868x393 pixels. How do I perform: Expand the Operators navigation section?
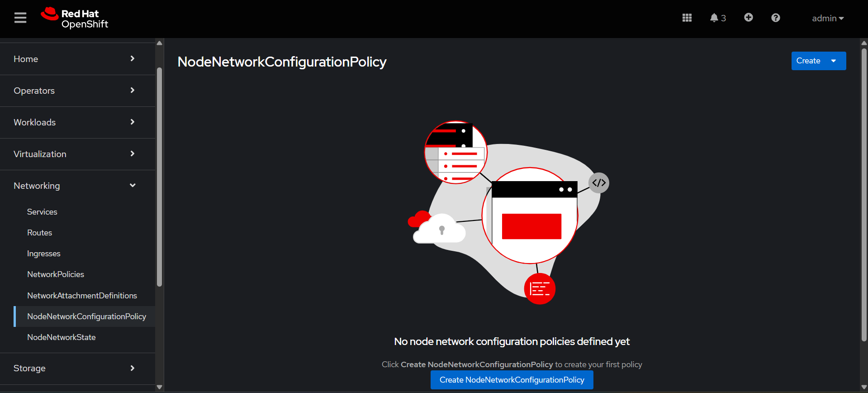pos(75,91)
